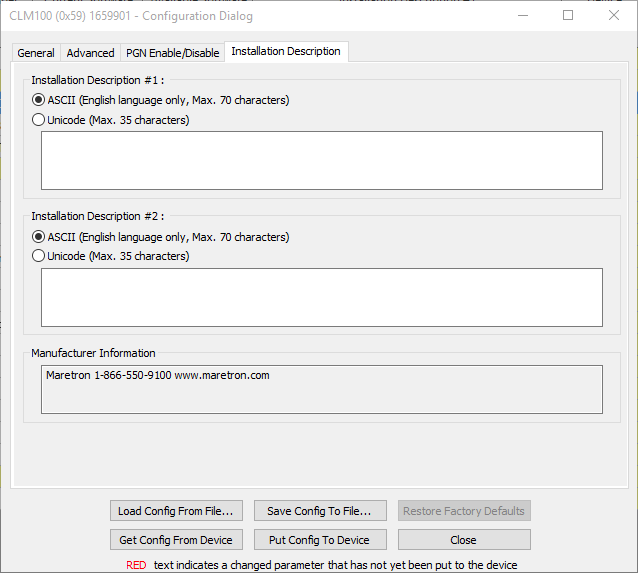The height and width of the screenshot is (573, 638).
Task: Click the Installation Description #1 text box
Action: pyautogui.click(x=321, y=160)
